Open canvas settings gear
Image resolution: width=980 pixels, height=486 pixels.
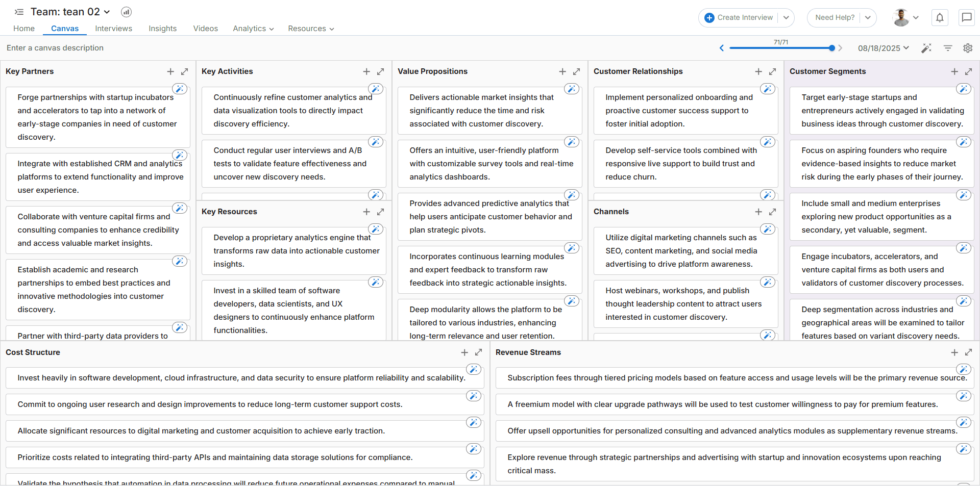coord(968,48)
